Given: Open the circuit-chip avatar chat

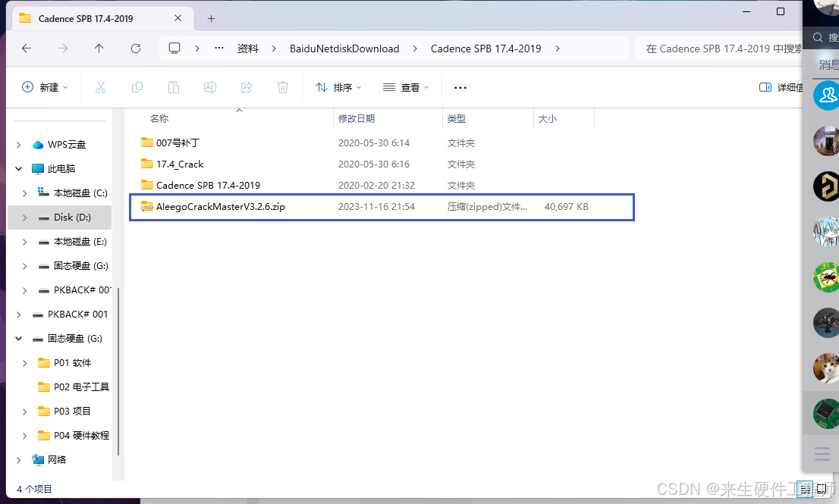Looking at the screenshot, I should pos(827,413).
